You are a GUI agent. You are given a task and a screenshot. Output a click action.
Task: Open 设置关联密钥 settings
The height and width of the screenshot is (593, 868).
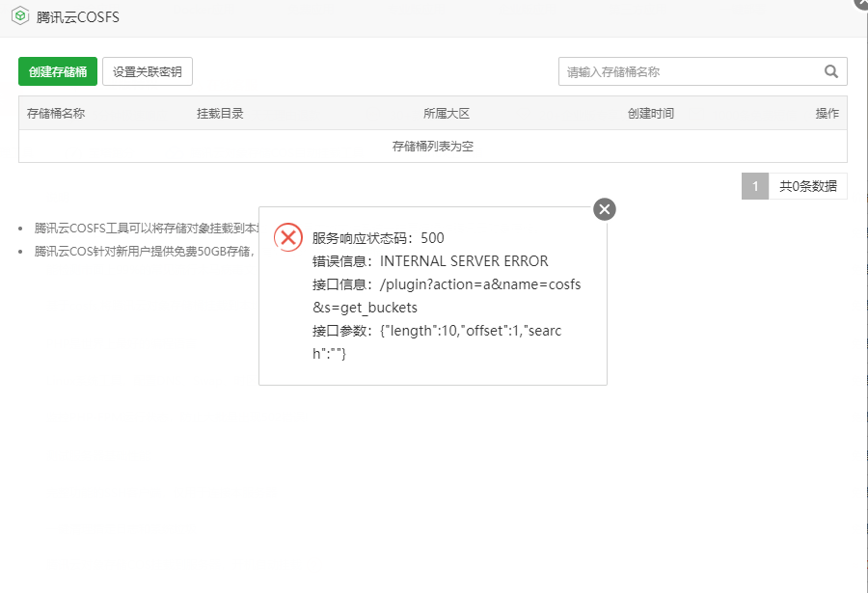coord(148,71)
